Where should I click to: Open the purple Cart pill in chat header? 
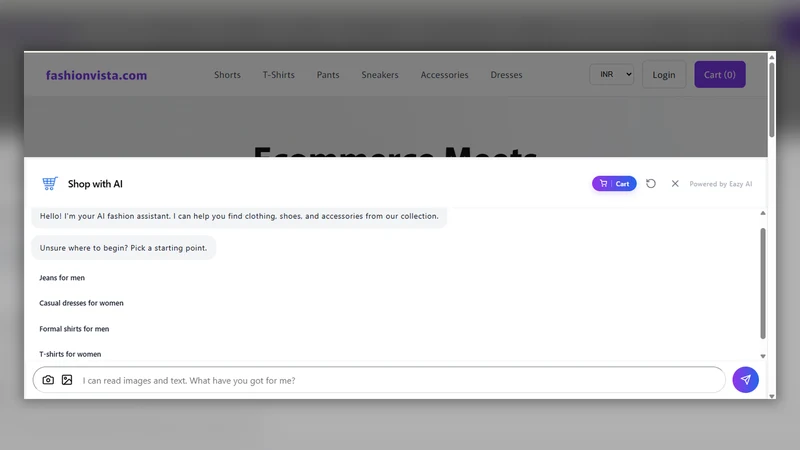click(x=614, y=184)
